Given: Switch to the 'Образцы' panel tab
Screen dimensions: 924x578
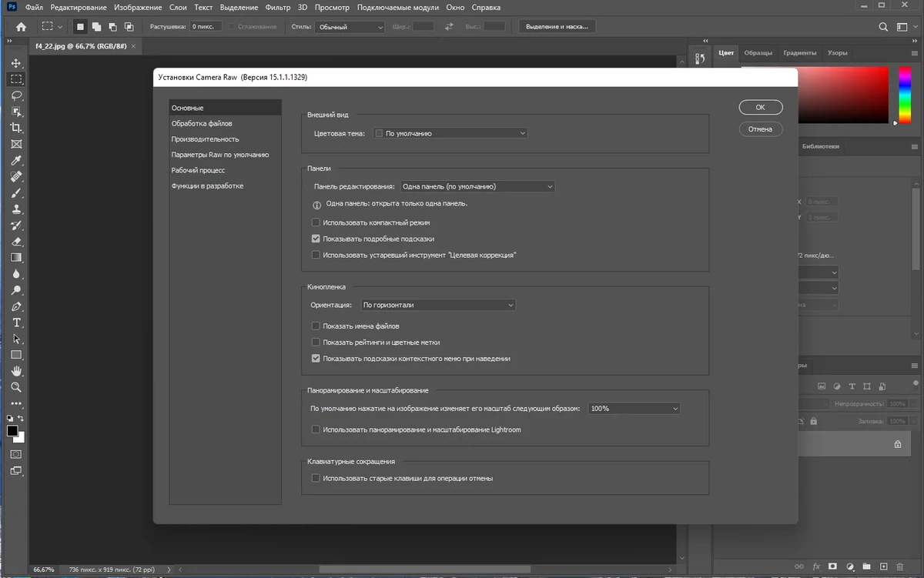Looking at the screenshot, I should [758, 52].
